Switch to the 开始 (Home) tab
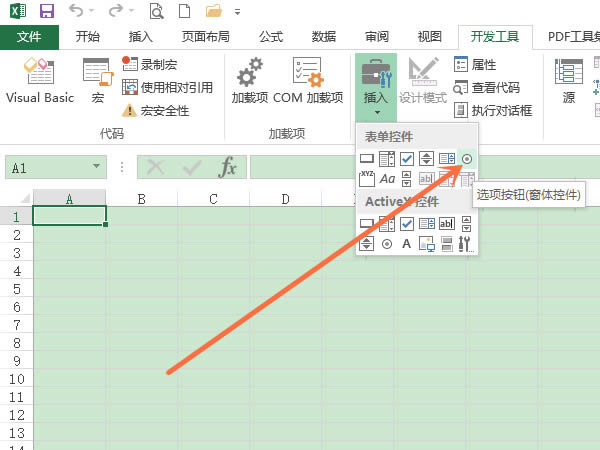 point(88,37)
